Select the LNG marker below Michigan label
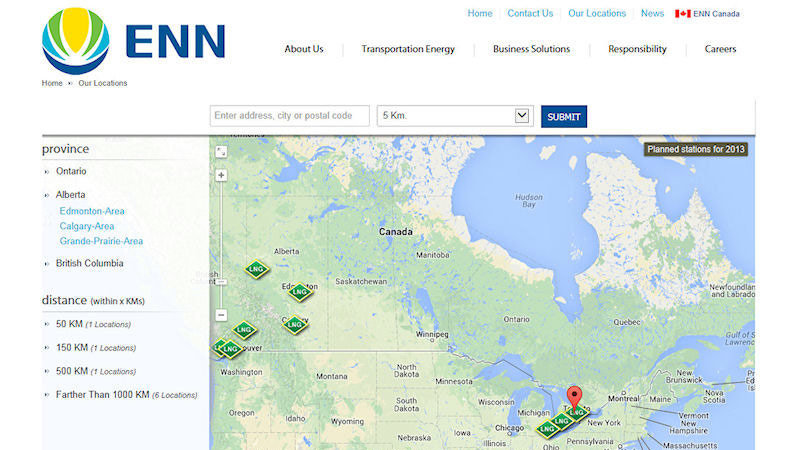 click(547, 429)
